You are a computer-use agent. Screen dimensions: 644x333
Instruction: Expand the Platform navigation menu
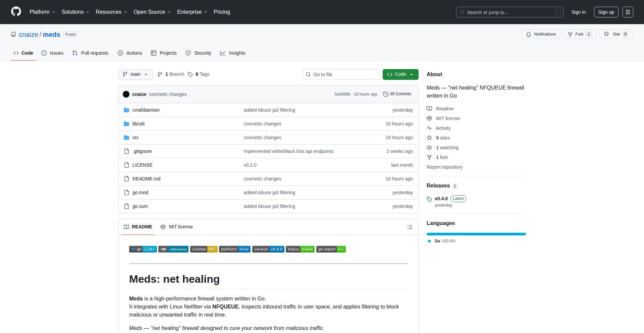coord(42,12)
